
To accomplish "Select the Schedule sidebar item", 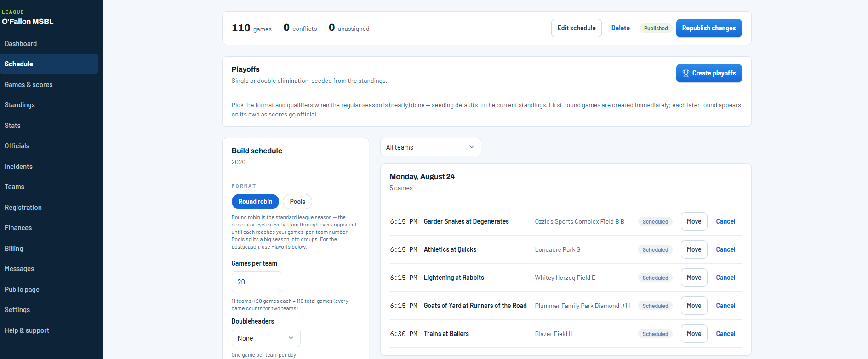I will click(x=49, y=64).
